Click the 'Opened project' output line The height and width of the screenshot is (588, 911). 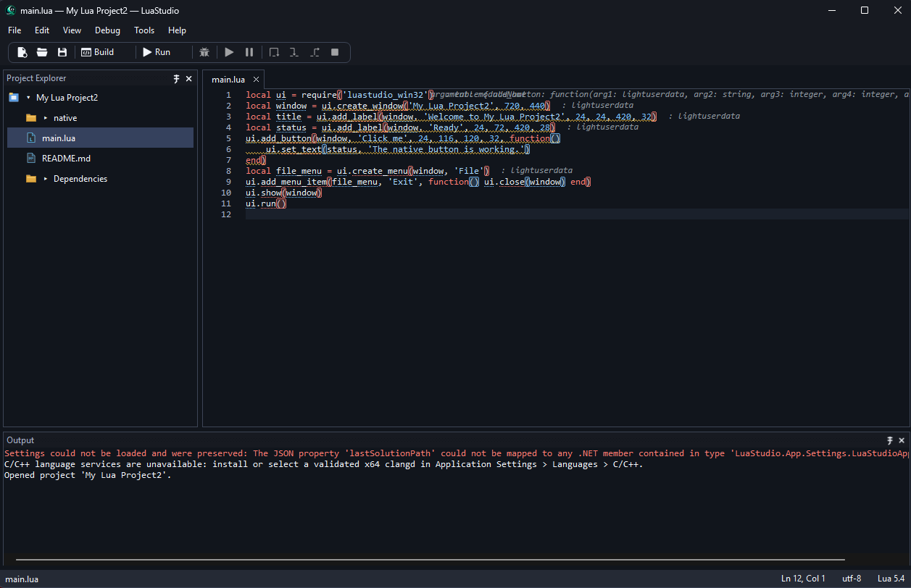coord(88,475)
